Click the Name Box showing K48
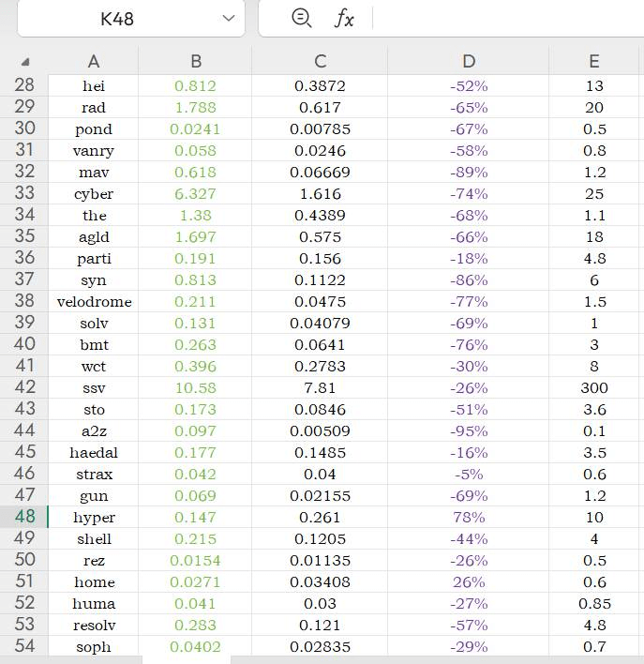The height and width of the screenshot is (664, 644). click(x=131, y=18)
